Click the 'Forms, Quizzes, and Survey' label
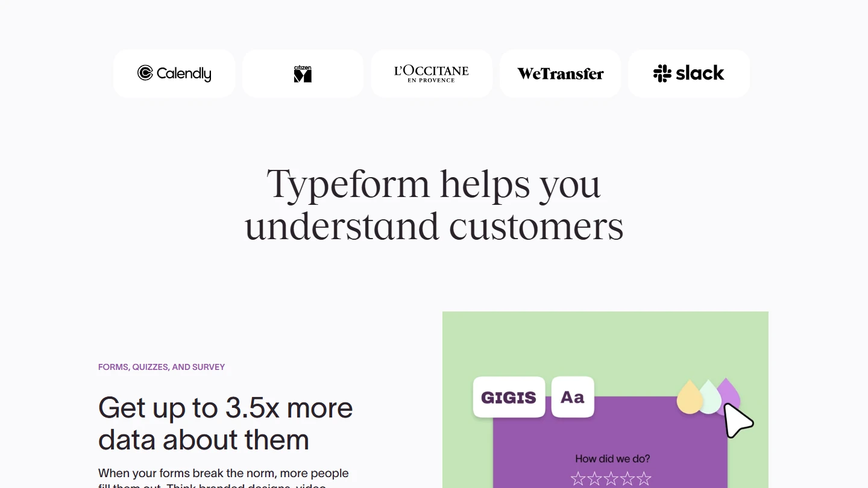 click(x=162, y=367)
